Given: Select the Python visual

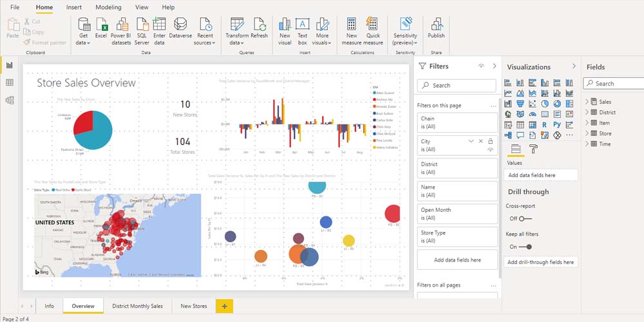Looking at the screenshot, I should 557,124.
